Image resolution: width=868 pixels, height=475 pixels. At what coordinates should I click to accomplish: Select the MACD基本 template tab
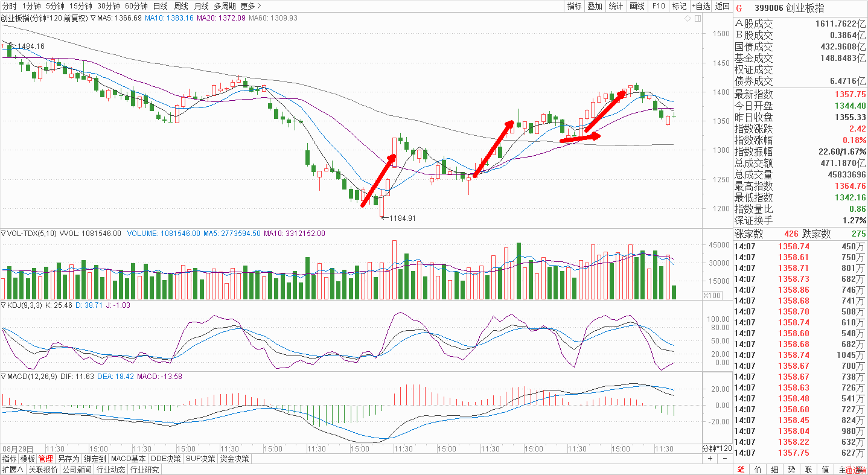[129, 459]
